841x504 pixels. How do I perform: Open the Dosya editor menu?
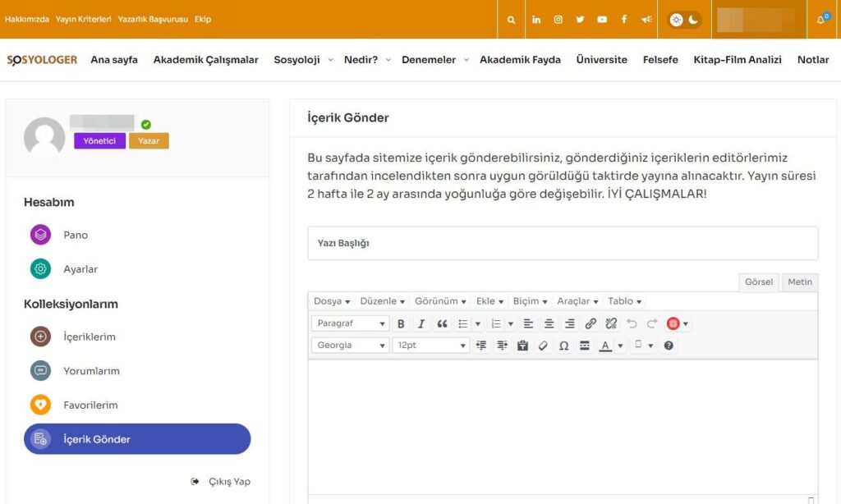point(332,301)
